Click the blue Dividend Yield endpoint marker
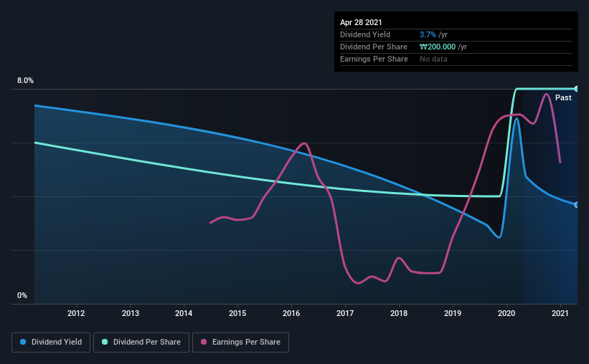Screen dimensions: 589x364 pos(576,205)
